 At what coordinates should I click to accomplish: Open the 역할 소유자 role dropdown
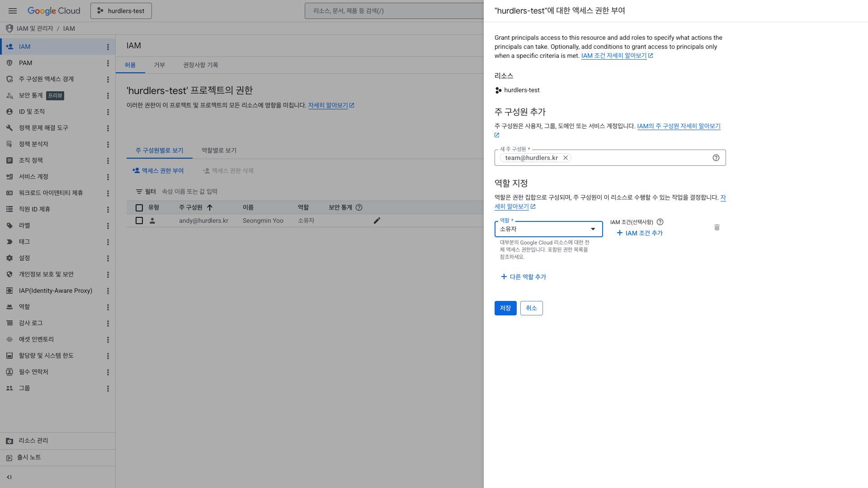548,229
